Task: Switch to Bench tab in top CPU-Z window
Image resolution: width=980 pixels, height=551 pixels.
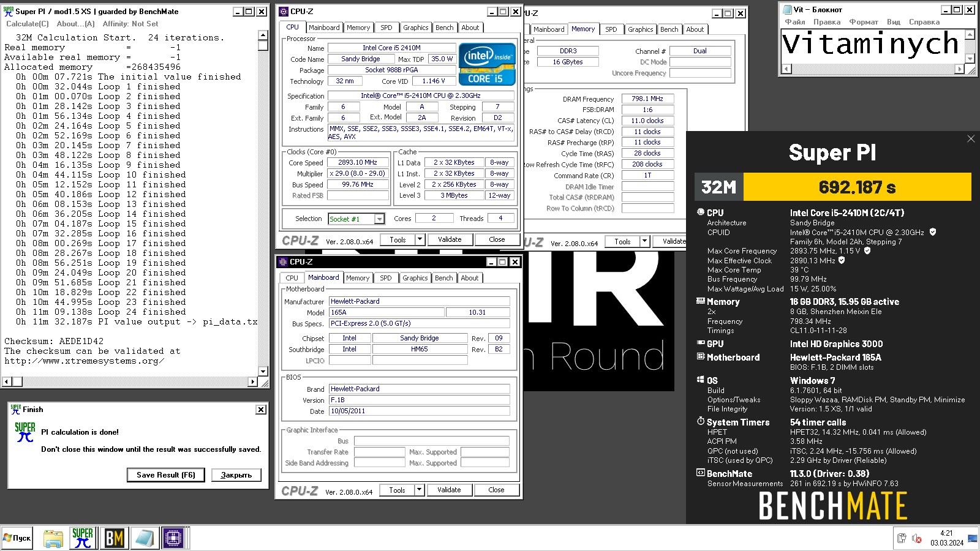Action: click(445, 28)
